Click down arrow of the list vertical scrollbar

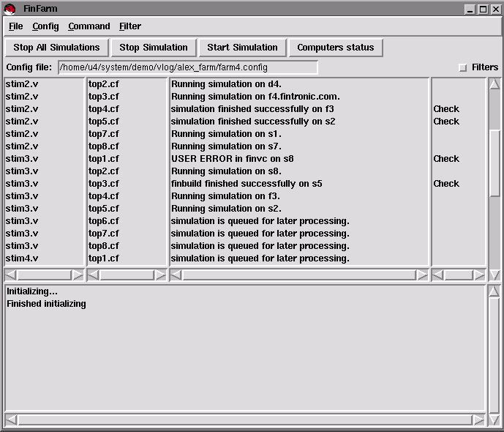[494, 275]
